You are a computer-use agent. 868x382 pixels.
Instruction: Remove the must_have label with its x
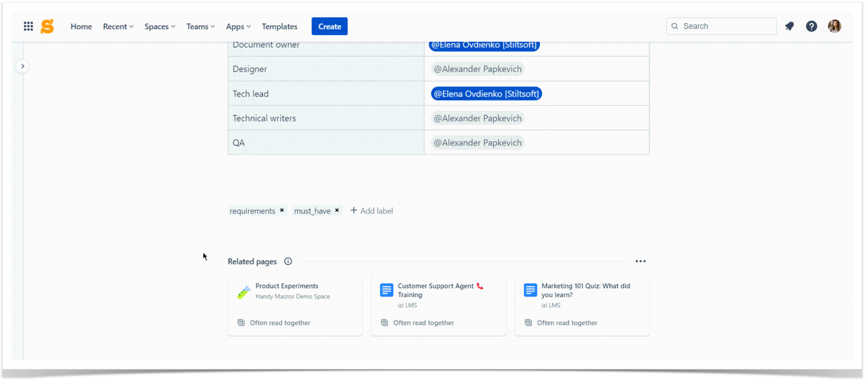pos(337,210)
